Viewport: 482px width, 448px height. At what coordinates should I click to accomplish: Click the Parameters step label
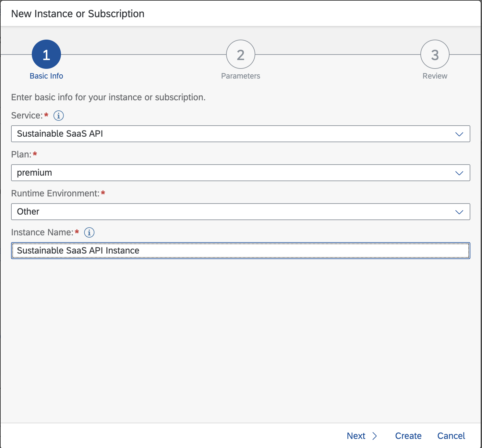(x=241, y=76)
